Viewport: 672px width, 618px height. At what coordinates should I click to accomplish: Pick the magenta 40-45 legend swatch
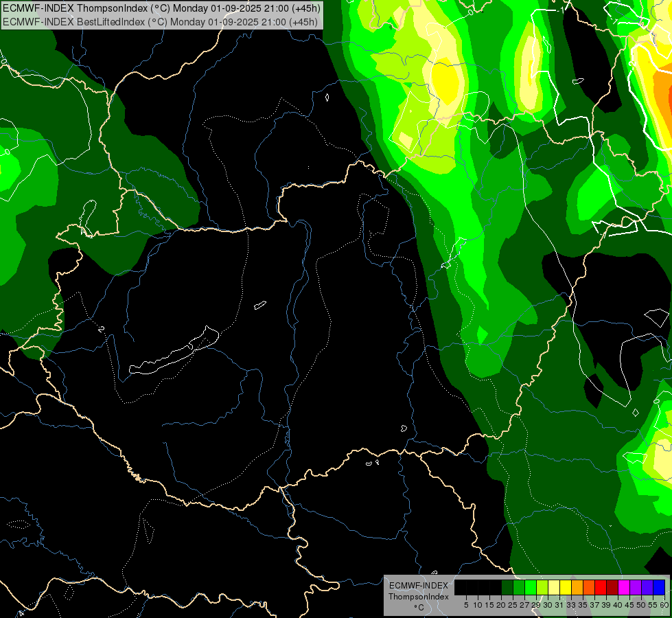pos(624,587)
